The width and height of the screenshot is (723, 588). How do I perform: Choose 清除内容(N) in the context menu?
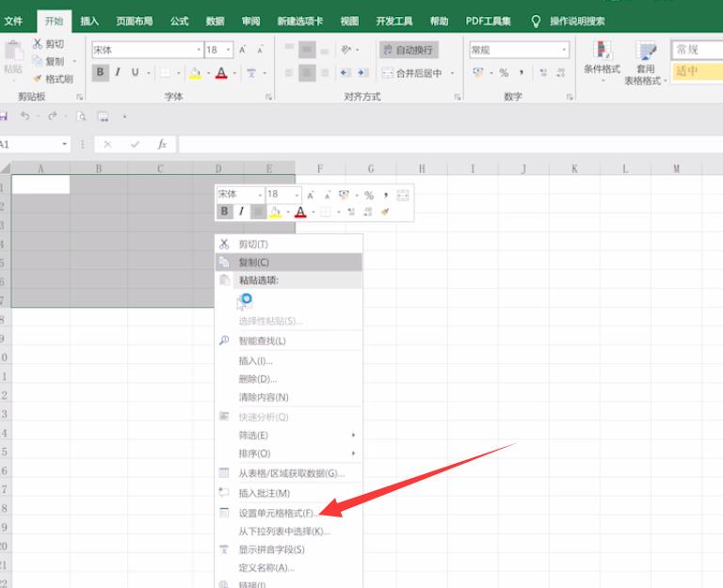(x=289, y=397)
